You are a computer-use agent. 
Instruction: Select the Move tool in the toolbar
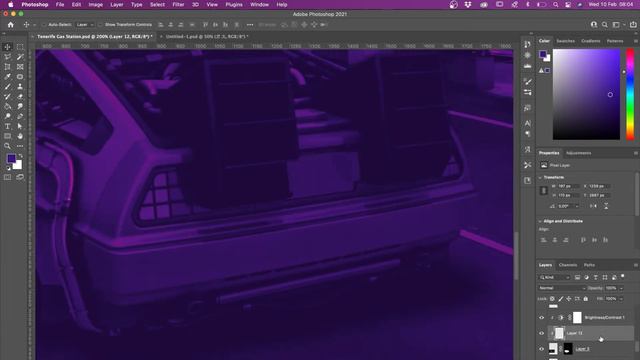click(7, 47)
